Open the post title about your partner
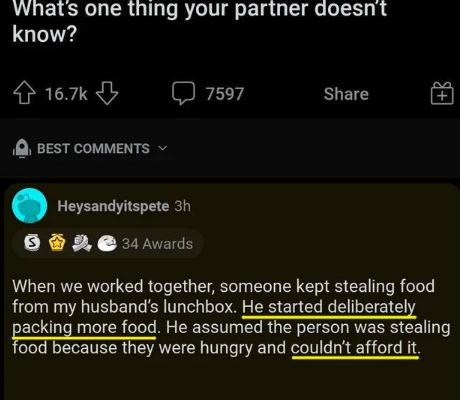 (x=199, y=22)
